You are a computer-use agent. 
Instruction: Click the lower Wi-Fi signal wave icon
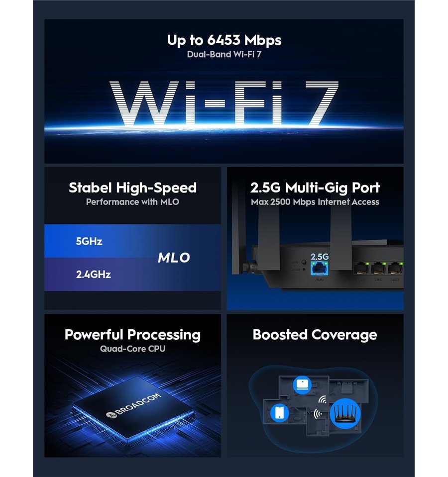click(x=318, y=413)
